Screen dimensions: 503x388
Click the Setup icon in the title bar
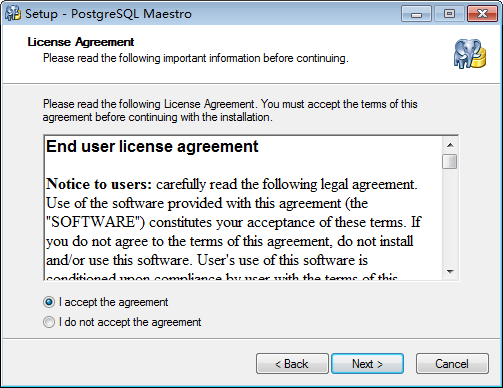click(x=13, y=14)
